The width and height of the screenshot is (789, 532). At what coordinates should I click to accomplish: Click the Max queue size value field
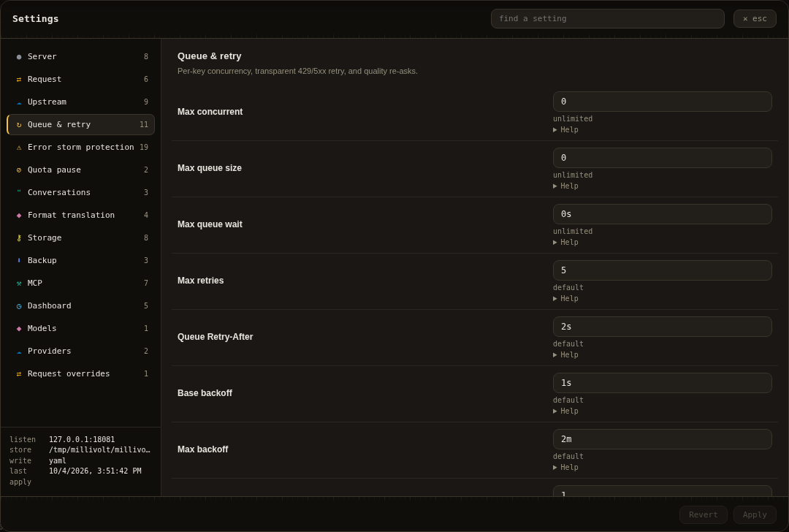pyautogui.click(x=662, y=158)
